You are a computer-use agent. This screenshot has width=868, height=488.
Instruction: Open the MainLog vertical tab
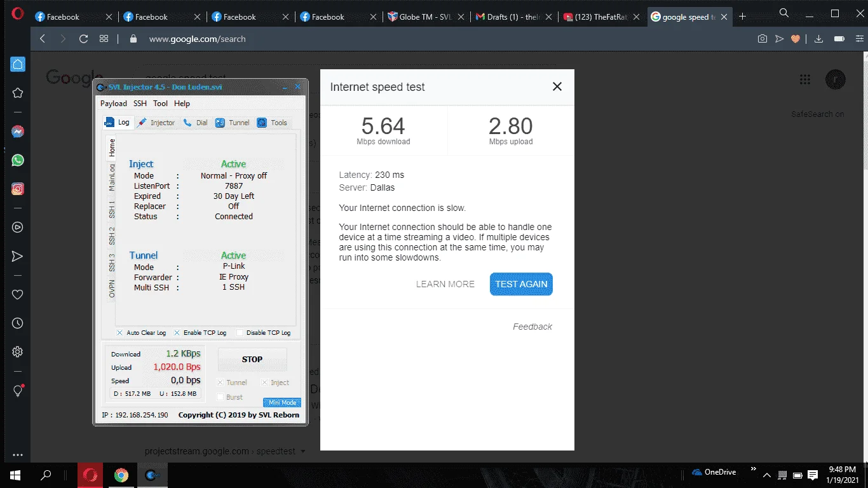point(112,177)
